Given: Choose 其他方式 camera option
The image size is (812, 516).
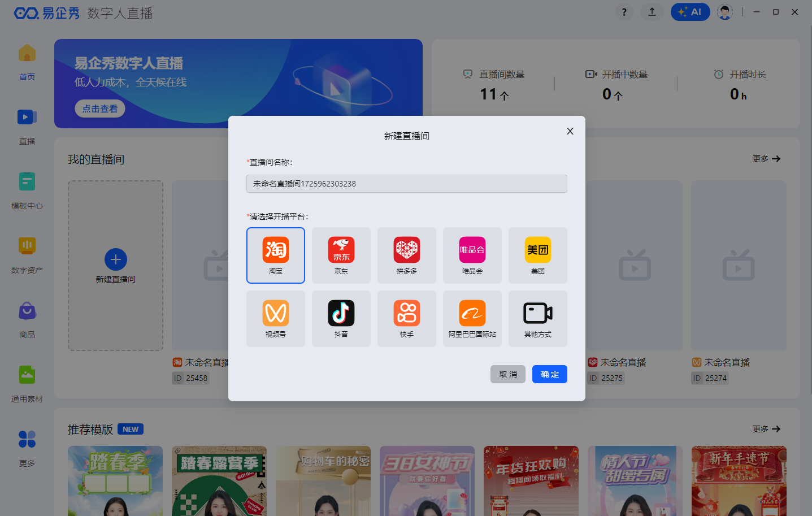Looking at the screenshot, I should pyautogui.click(x=538, y=319).
